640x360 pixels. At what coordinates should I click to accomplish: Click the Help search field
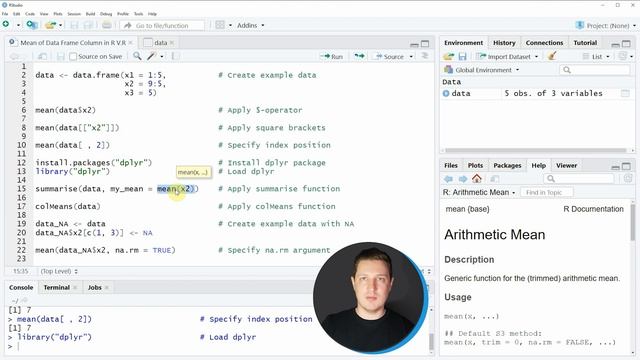(x=578, y=178)
